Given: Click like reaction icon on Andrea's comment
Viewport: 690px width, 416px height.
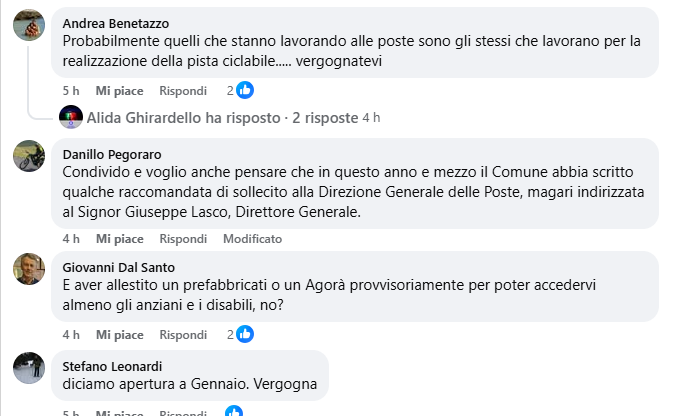Looking at the screenshot, I should pos(245,90).
